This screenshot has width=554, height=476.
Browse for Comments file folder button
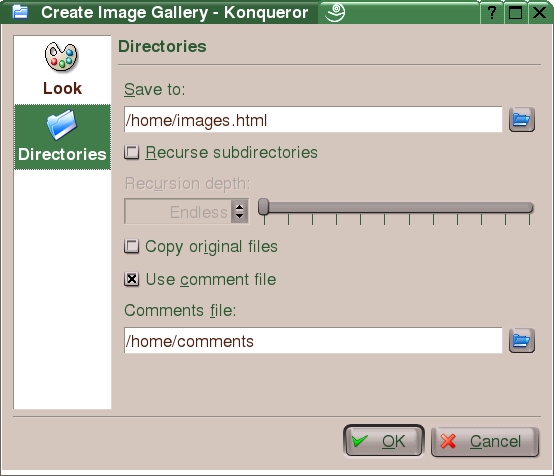521,341
